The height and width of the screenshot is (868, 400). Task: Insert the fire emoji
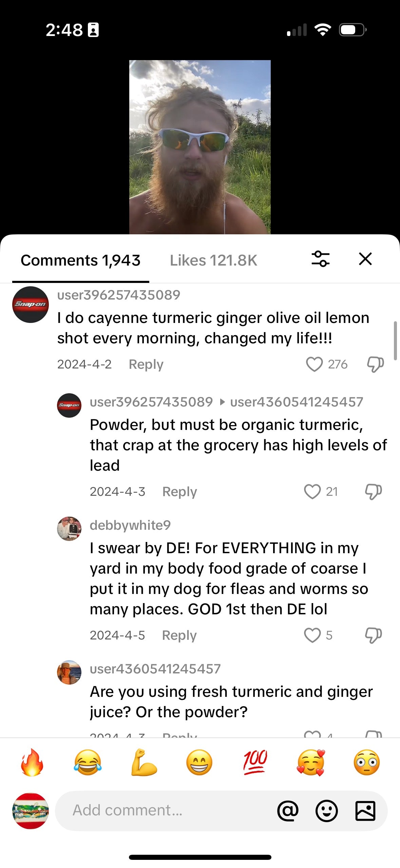(32, 762)
